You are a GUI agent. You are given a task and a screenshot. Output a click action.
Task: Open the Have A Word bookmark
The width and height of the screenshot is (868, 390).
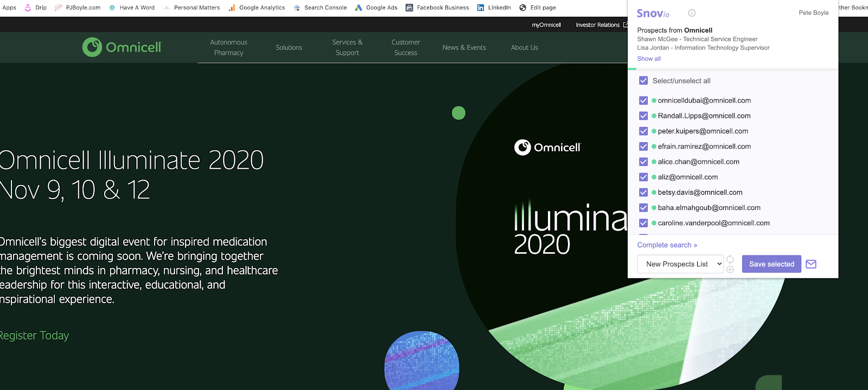pyautogui.click(x=132, y=8)
